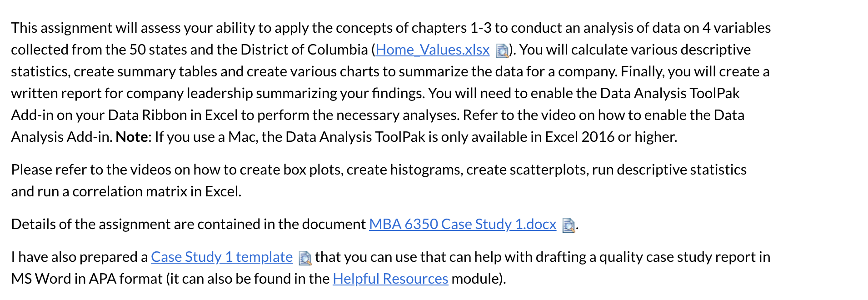Click the words "I have also prepared a"
The width and height of the screenshot is (868, 300).
79,257
